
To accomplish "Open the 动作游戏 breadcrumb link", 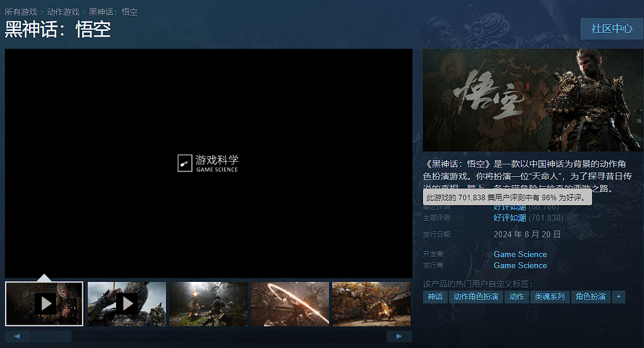I will [x=63, y=12].
